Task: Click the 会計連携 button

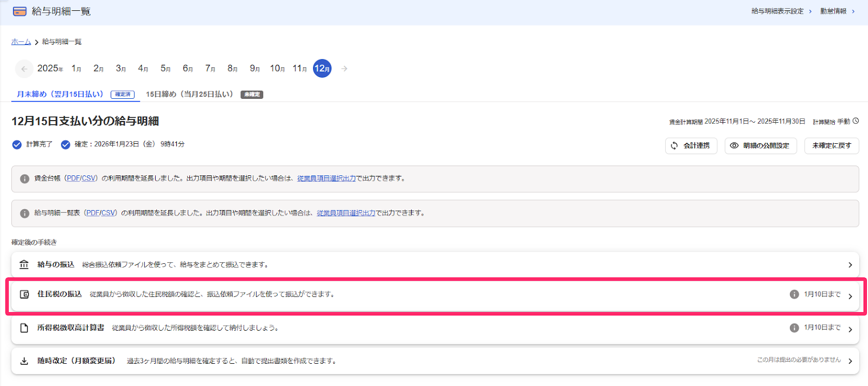Action: click(x=691, y=145)
